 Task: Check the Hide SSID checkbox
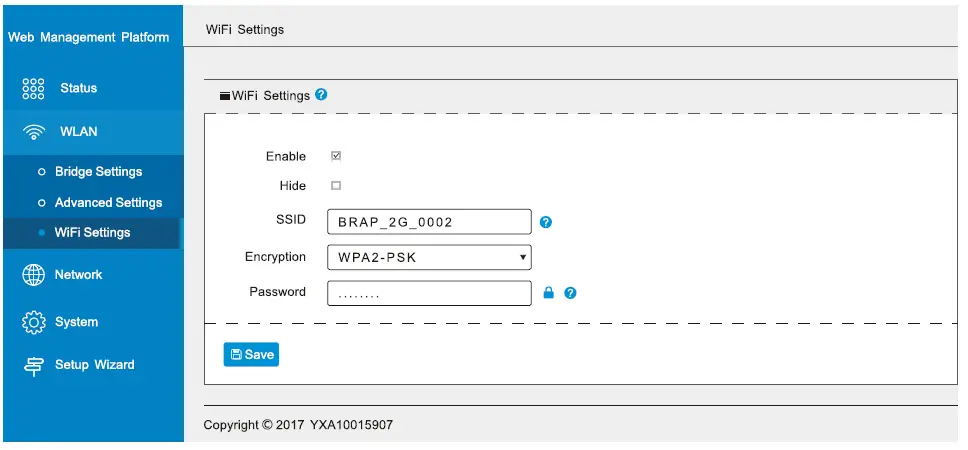pyautogui.click(x=336, y=186)
